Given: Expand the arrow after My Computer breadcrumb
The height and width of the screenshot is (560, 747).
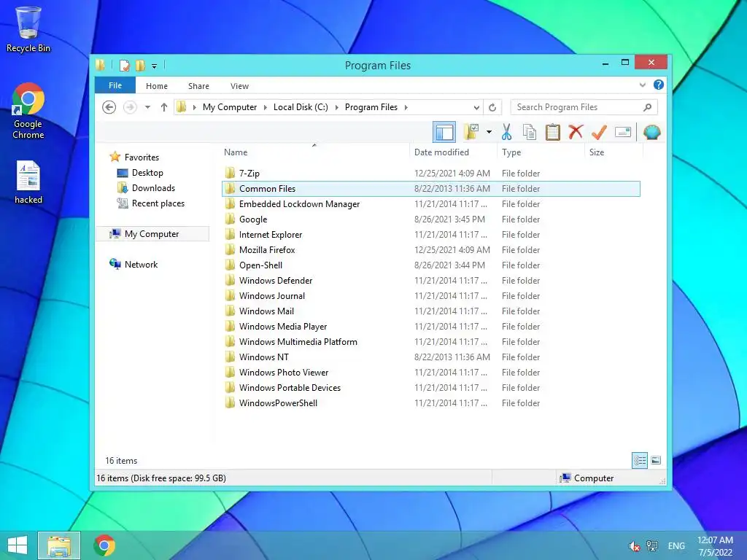Looking at the screenshot, I should pyautogui.click(x=266, y=107).
